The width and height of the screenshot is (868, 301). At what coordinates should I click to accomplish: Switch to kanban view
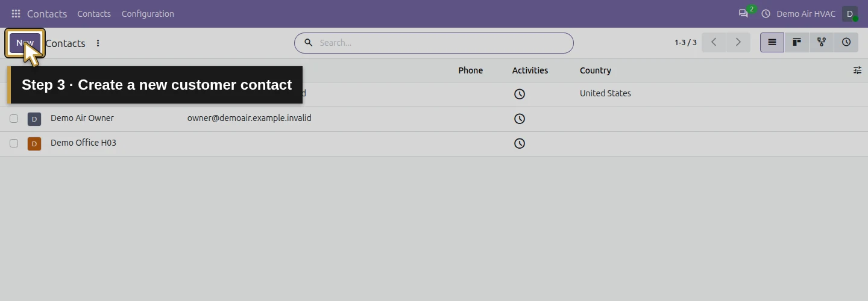coord(797,42)
